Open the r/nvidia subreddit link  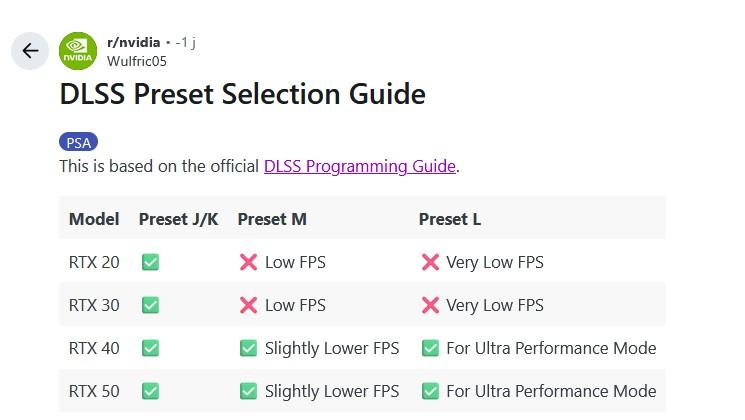[x=133, y=42]
